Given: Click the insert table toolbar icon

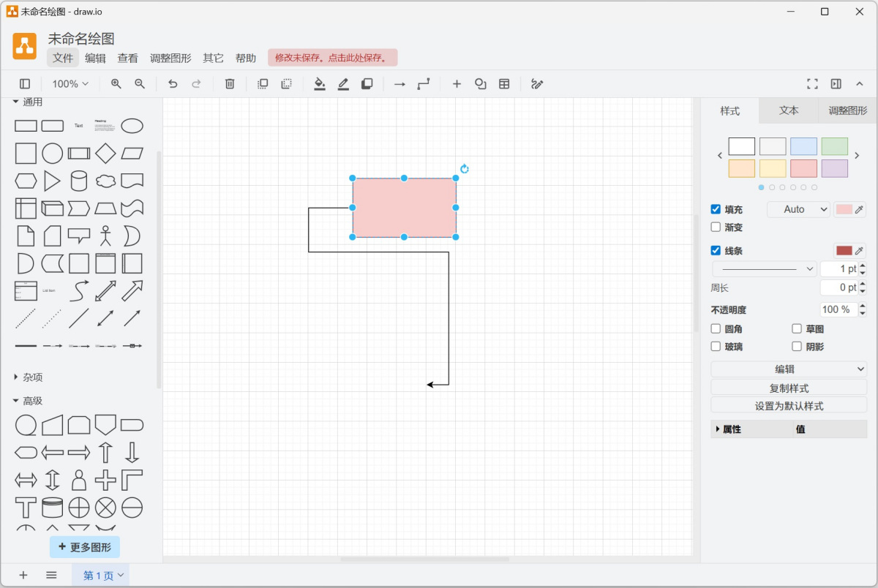Looking at the screenshot, I should point(503,84).
